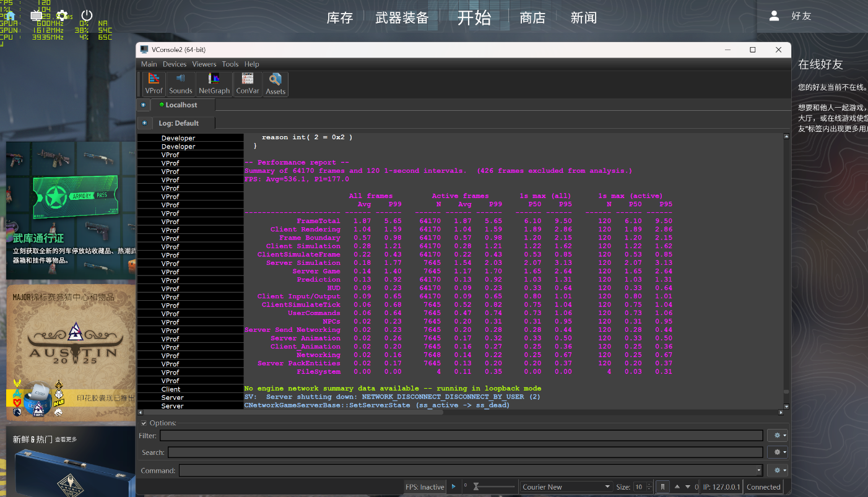Click the bookmark icon beside Size
Image resolution: width=868 pixels, height=497 pixels.
coord(662,487)
